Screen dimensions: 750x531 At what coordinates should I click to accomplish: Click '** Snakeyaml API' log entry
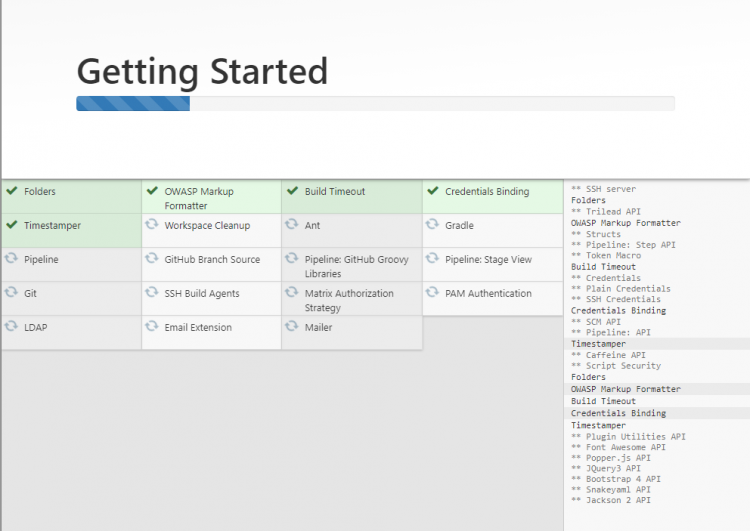611,489
